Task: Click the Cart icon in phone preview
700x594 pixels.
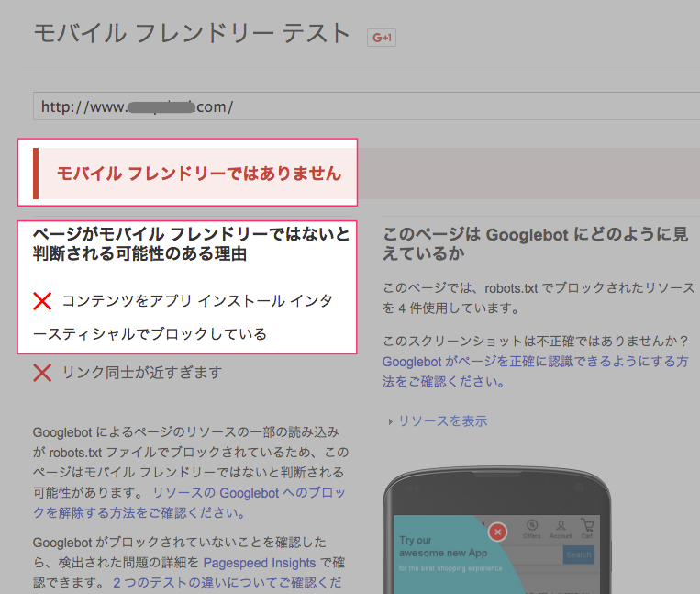Action: coord(587,528)
